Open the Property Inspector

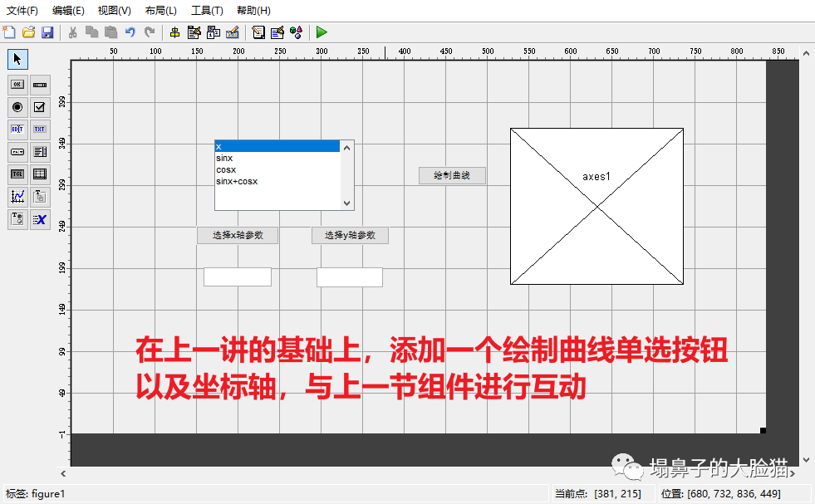coord(277,32)
